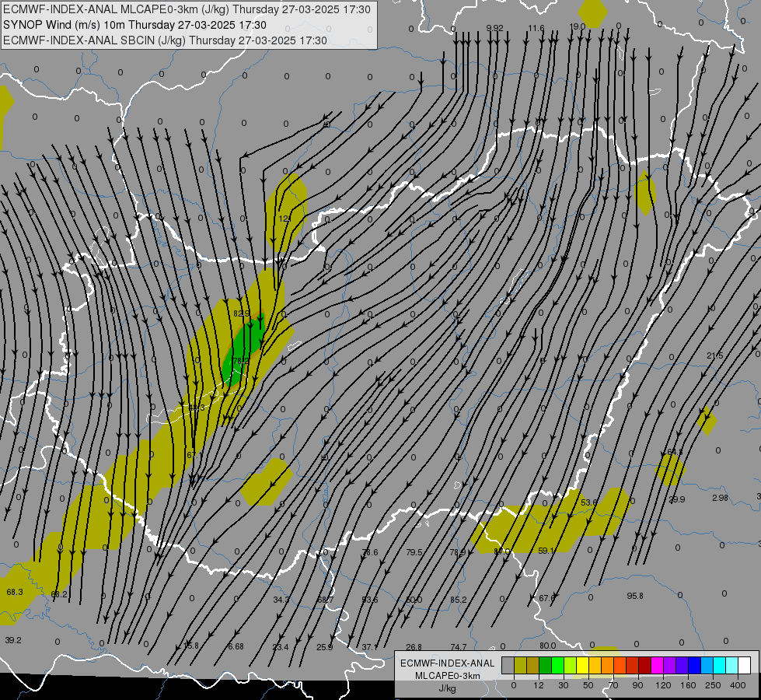
Task: Click the 74.7 map value
Action: (458, 647)
